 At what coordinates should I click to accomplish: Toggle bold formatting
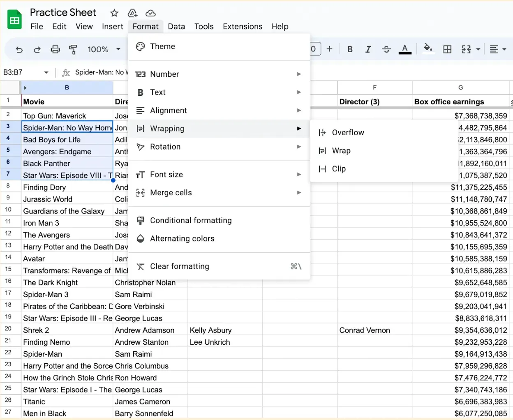pos(350,49)
